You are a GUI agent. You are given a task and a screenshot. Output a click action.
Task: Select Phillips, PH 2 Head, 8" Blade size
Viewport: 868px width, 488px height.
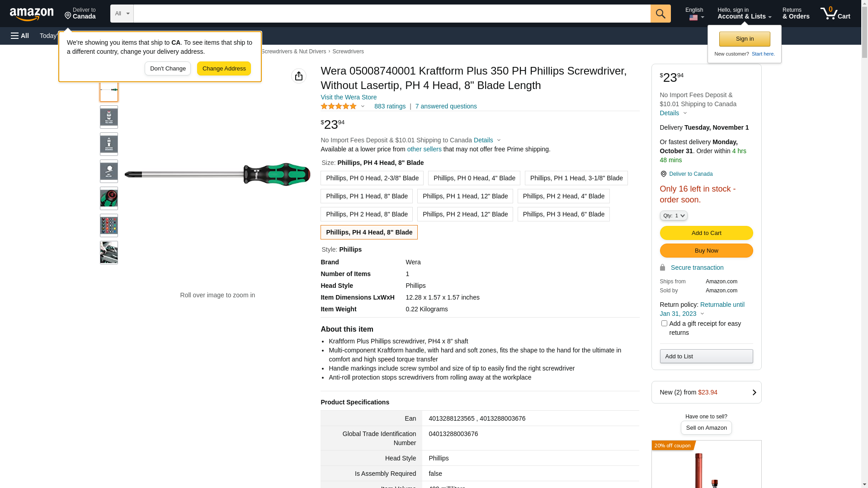point(367,214)
